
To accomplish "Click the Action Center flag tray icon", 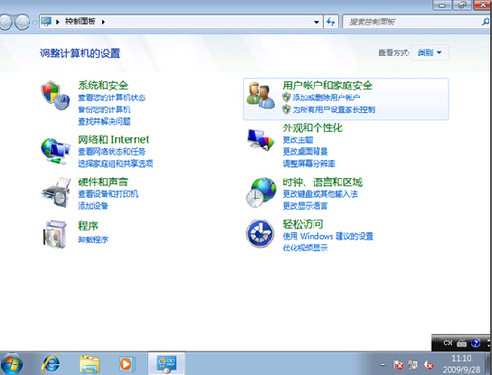I will tap(398, 365).
